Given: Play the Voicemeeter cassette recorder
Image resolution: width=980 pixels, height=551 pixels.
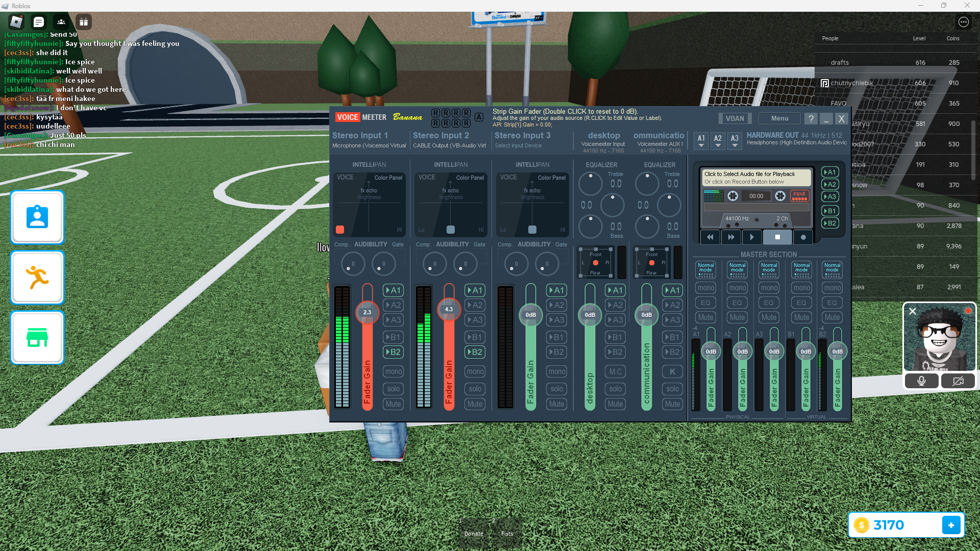Looking at the screenshot, I should [751, 237].
